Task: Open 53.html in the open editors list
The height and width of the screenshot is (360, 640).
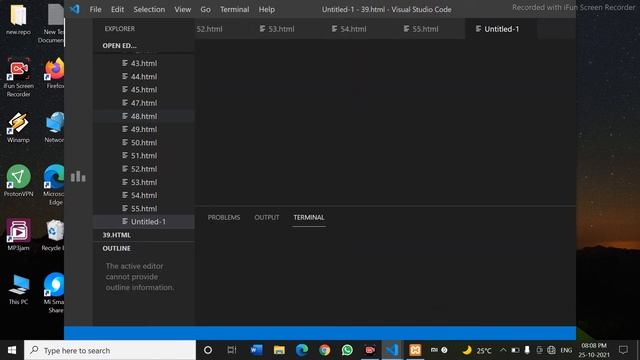Action: 144,182
